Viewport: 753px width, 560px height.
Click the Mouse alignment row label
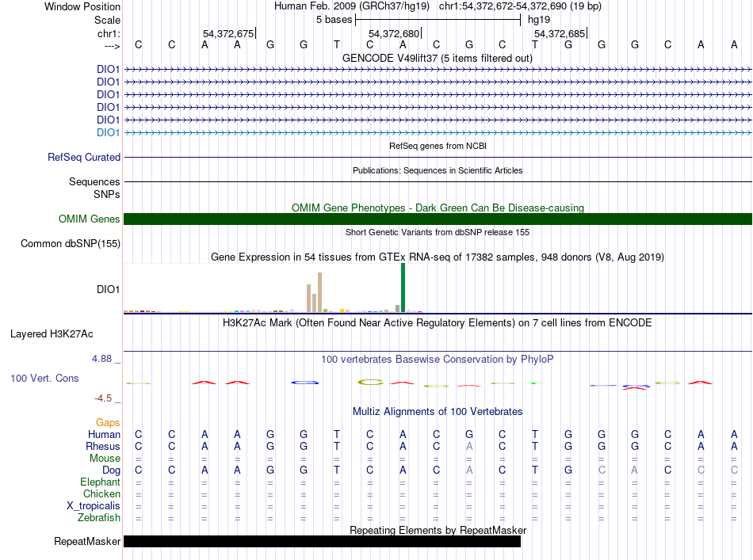point(105,459)
